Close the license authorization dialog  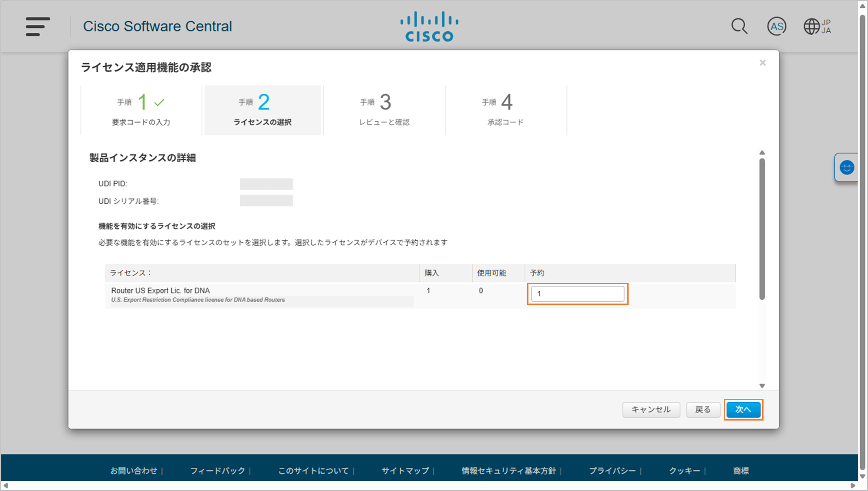click(x=763, y=63)
